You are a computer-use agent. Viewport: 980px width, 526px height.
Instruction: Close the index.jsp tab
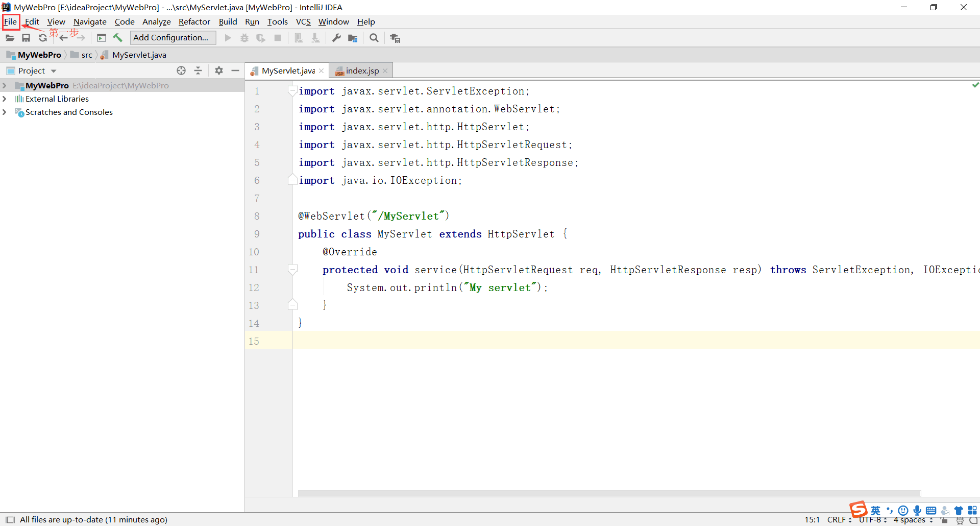point(385,71)
